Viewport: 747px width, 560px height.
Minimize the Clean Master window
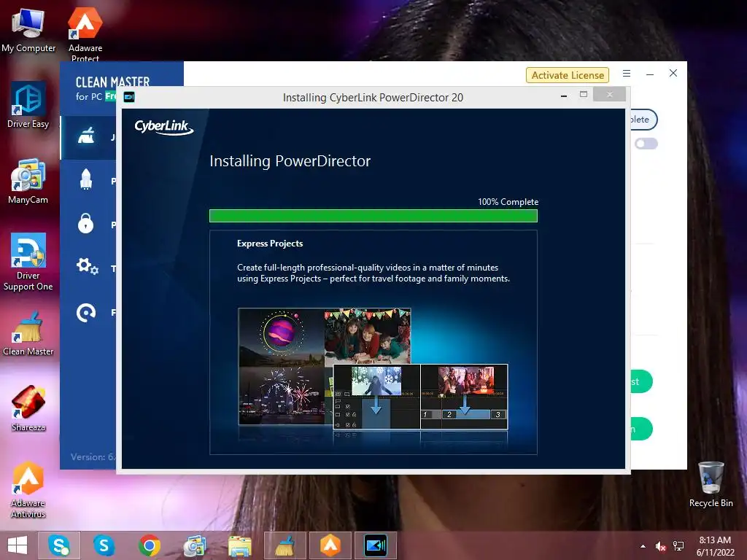tap(650, 74)
